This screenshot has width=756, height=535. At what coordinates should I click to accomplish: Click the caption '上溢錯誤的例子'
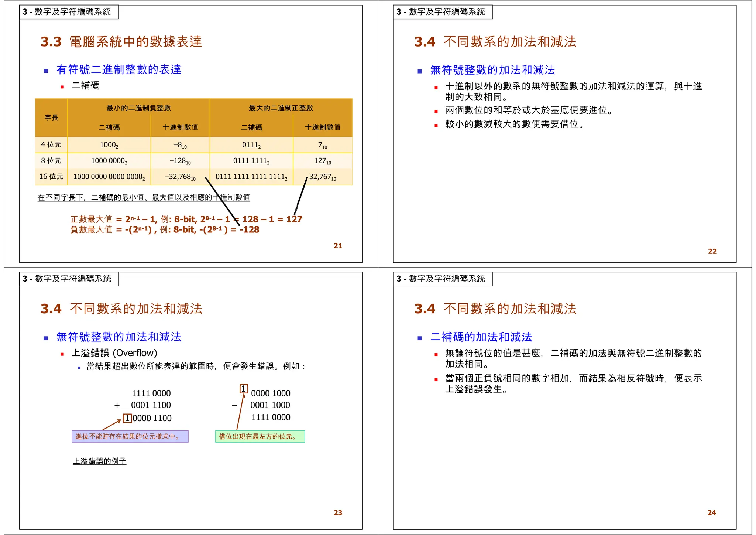(100, 461)
